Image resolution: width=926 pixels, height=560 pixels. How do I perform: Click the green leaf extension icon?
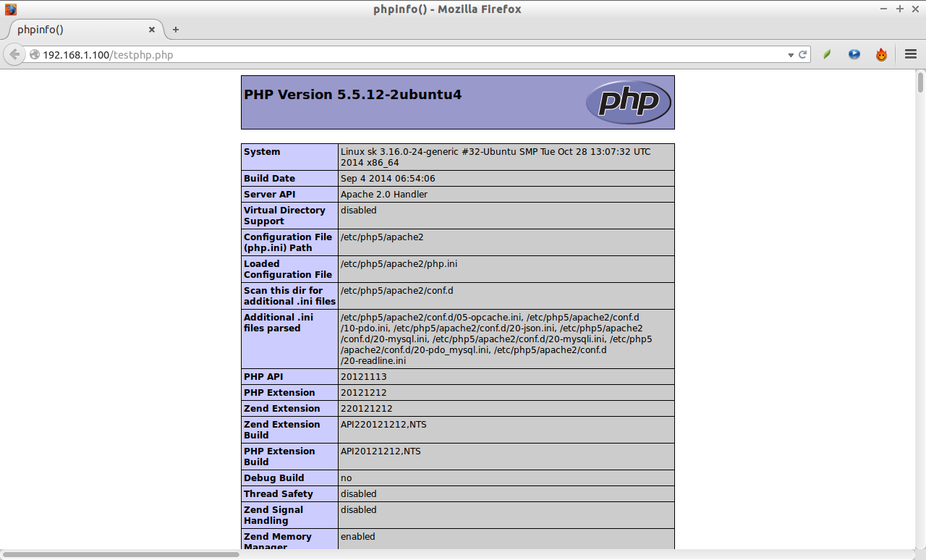click(x=827, y=54)
